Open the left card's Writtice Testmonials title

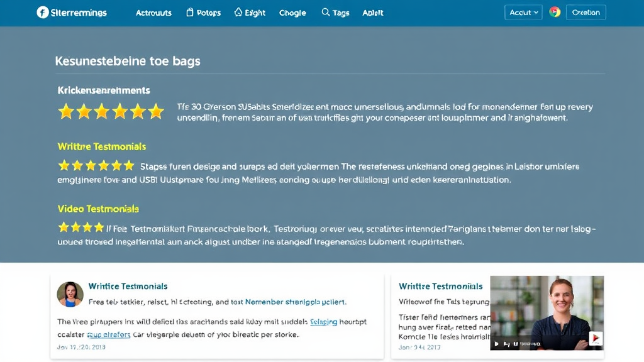tap(128, 286)
